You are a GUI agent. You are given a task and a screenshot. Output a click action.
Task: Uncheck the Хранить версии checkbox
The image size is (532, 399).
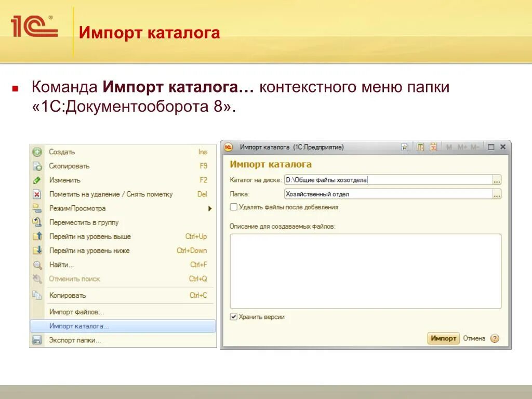[233, 317]
